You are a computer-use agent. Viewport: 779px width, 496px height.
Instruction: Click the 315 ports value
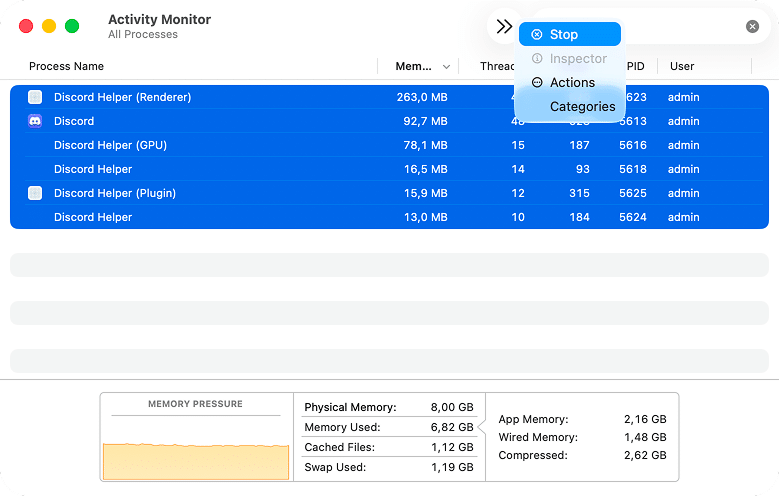click(579, 193)
